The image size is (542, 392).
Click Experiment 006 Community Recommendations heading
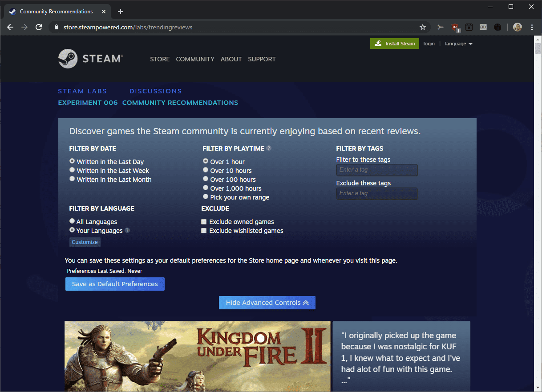(148, 103)
